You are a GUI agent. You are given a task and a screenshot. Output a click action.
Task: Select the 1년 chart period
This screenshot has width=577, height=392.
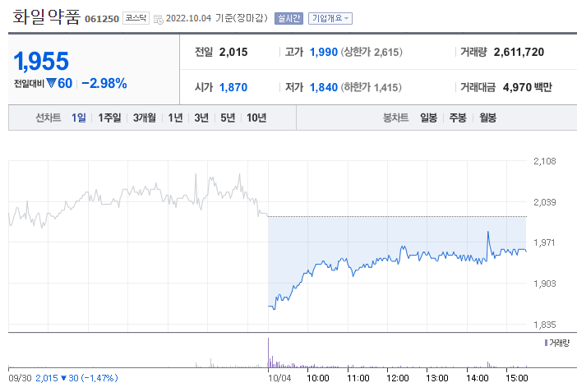pos(175,118)
